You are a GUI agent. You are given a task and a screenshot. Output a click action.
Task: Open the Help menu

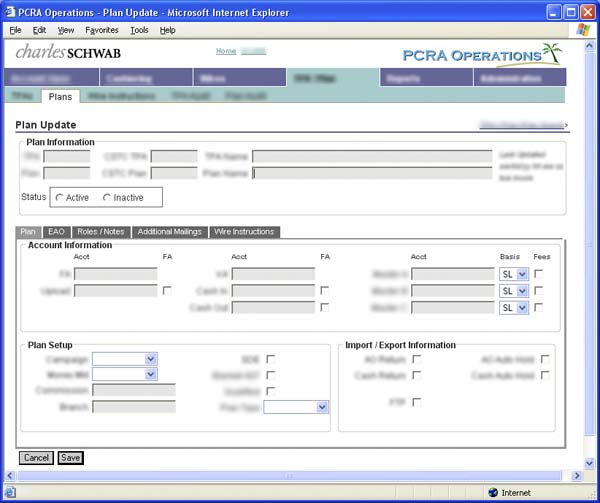pos(168,30)
